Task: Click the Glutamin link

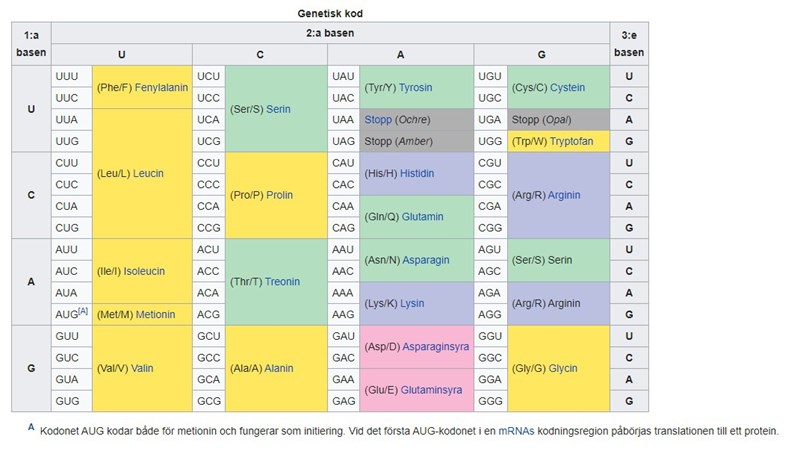Action: pyautogui.click(x=424, y=216)
